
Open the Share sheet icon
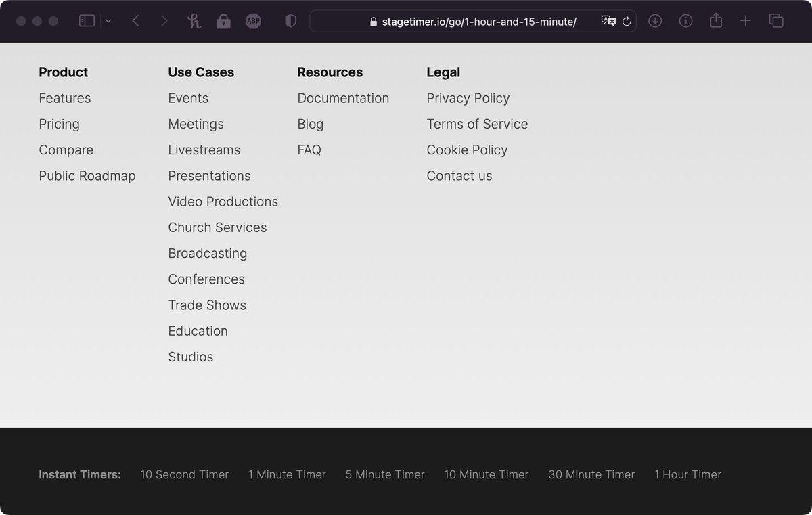[x=716, y=20]
